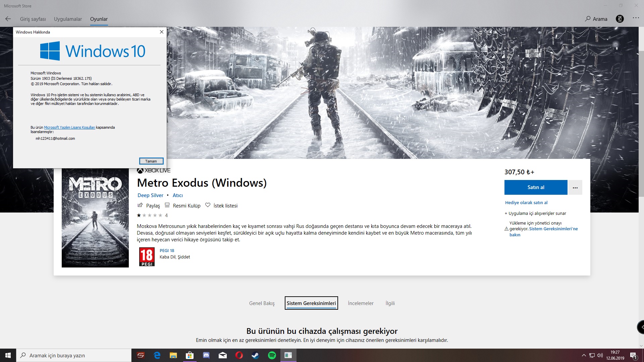Click the Xbox Live logo
644x362 pixels.
coord(154,171)
